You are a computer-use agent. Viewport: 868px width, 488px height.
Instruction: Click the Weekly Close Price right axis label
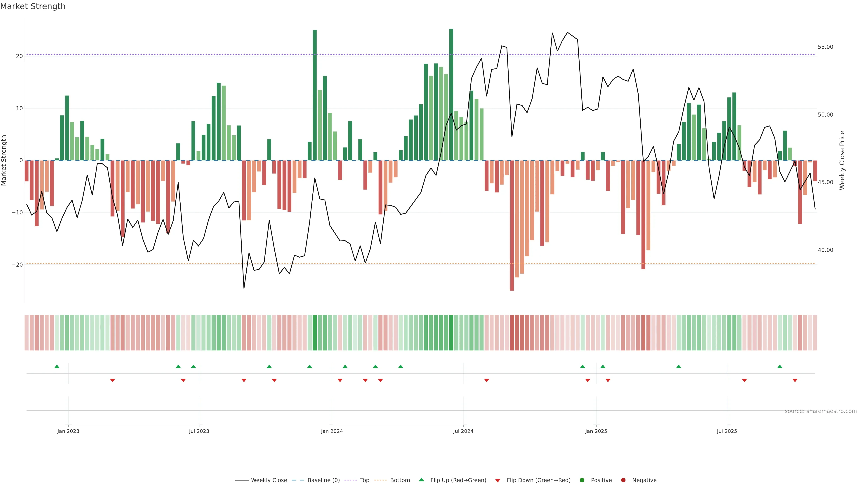pos(842,160)
